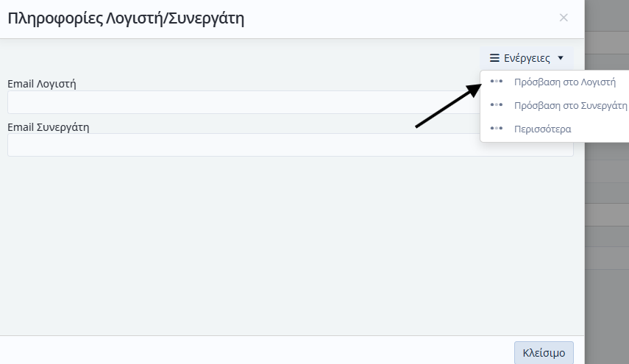
Task: Click the Email Συνεργάτη field label
Action: [48, 126]
